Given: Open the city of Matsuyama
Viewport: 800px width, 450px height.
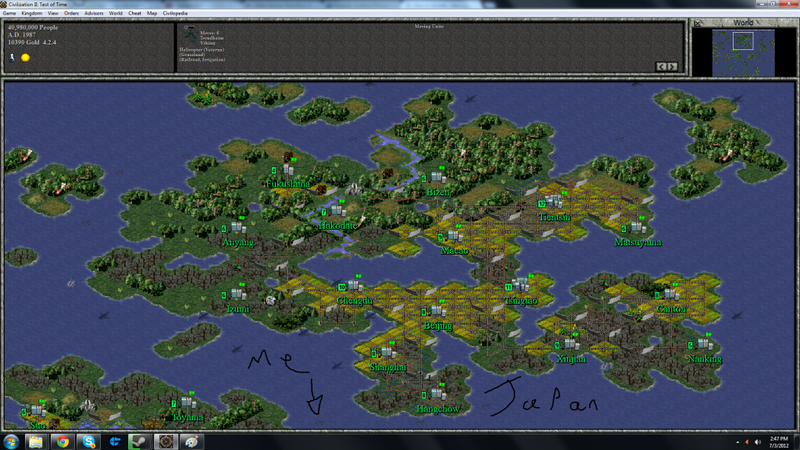Looking at the screenshot, I should (x=638, y=227).
